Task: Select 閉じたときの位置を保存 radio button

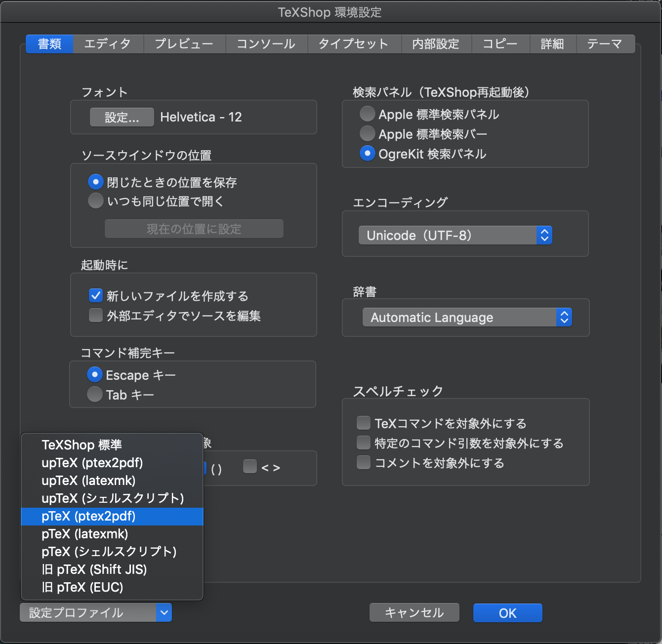Action: [95, 182]
